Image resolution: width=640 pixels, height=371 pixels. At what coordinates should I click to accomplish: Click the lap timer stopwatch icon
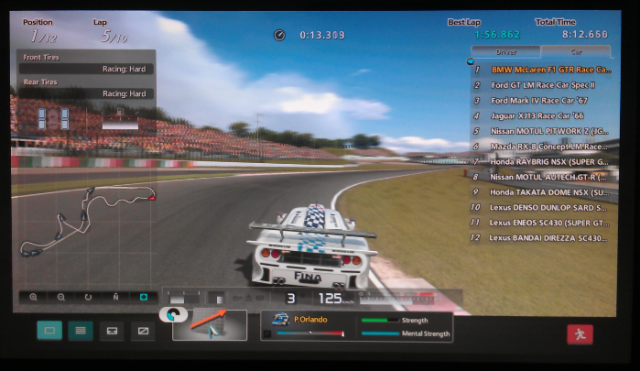(280, 35)
